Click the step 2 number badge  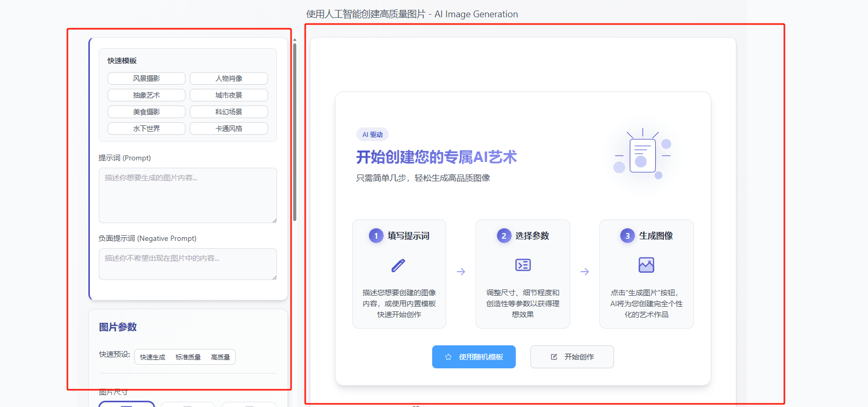(x=504, y=236)
